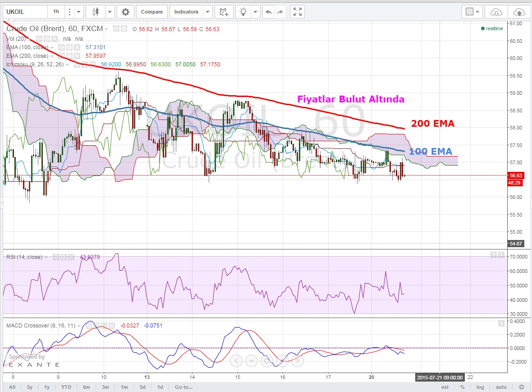Undo the last chart action
Viewport: 532px width, 392px height.
[269, 12]
